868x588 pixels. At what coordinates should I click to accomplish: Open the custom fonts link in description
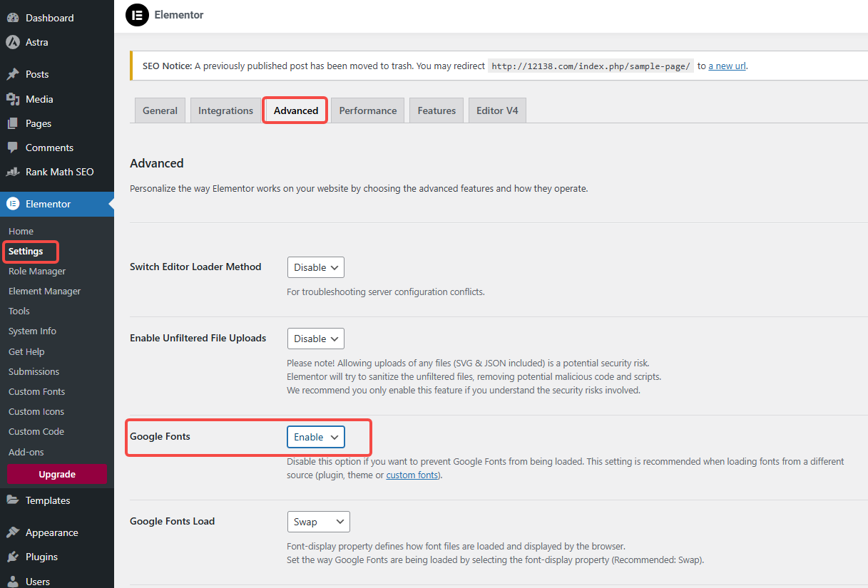coord(412,475)
